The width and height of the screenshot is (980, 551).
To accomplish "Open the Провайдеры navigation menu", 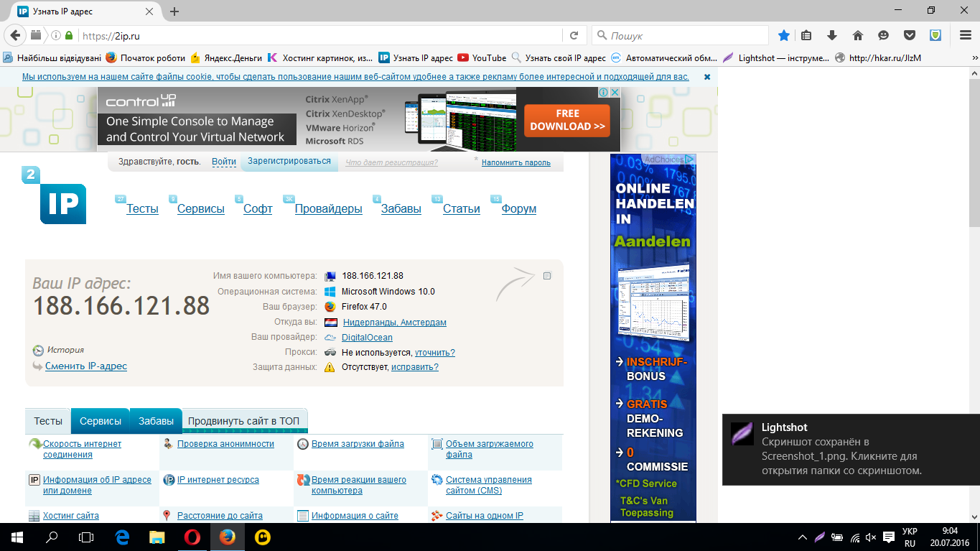I will pyautogui.click(x=329, y=209).
